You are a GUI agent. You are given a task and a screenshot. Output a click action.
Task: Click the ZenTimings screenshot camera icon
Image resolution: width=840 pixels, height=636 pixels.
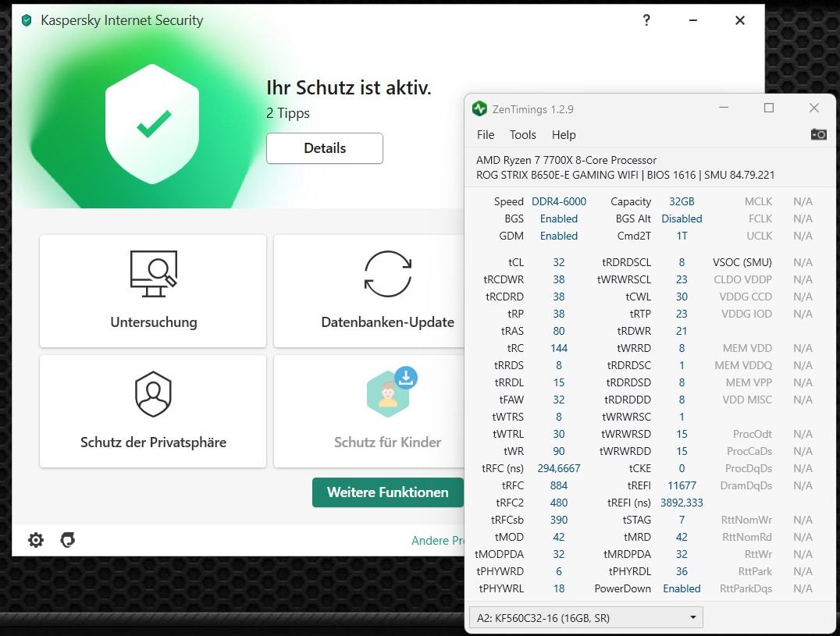(818, 134)
